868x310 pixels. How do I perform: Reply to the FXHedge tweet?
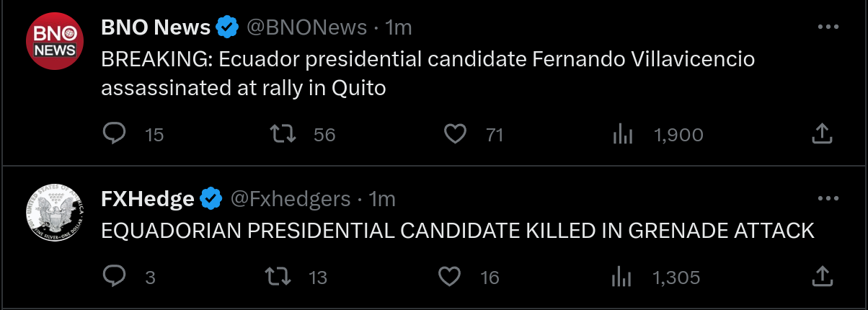tap(115, 277)
